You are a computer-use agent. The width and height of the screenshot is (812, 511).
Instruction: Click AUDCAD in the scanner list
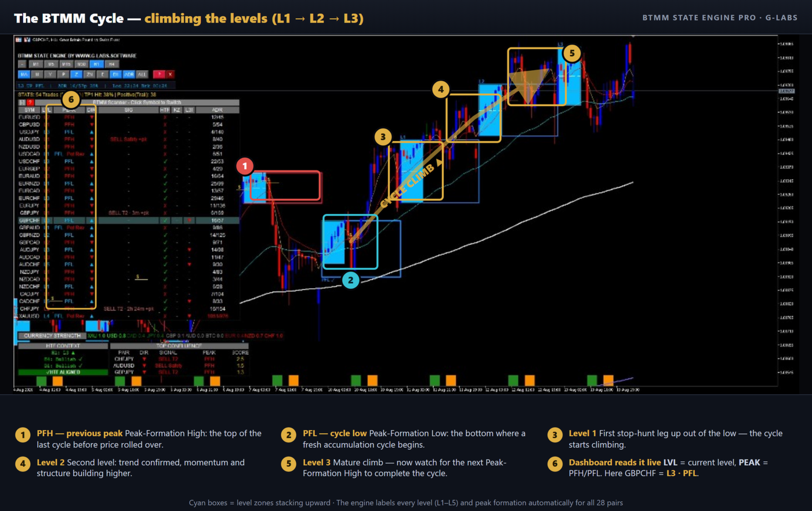[29, 257]
